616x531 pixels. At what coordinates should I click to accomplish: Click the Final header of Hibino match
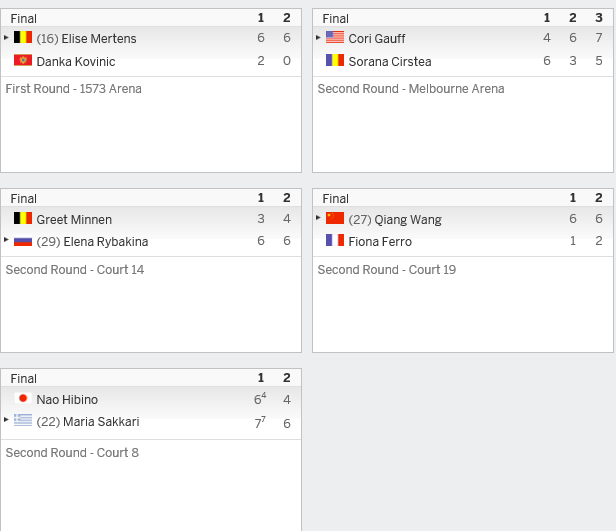[24, 379]
